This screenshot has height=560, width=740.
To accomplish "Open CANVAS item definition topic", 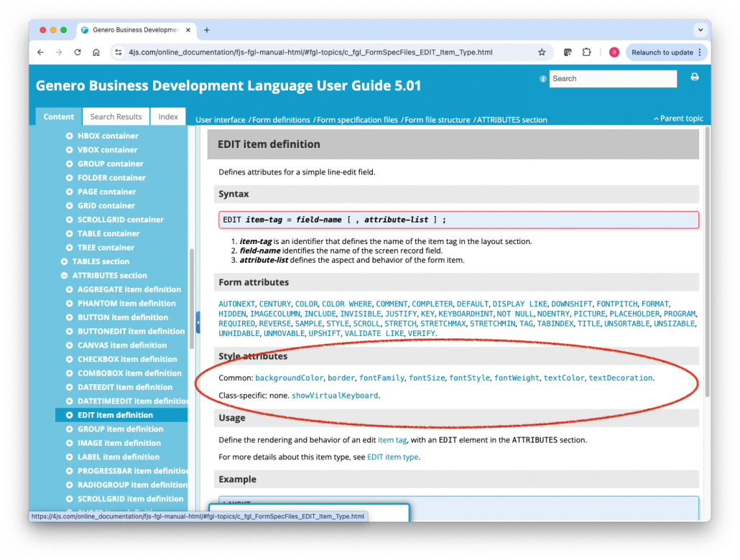I will tap(121, 345).
